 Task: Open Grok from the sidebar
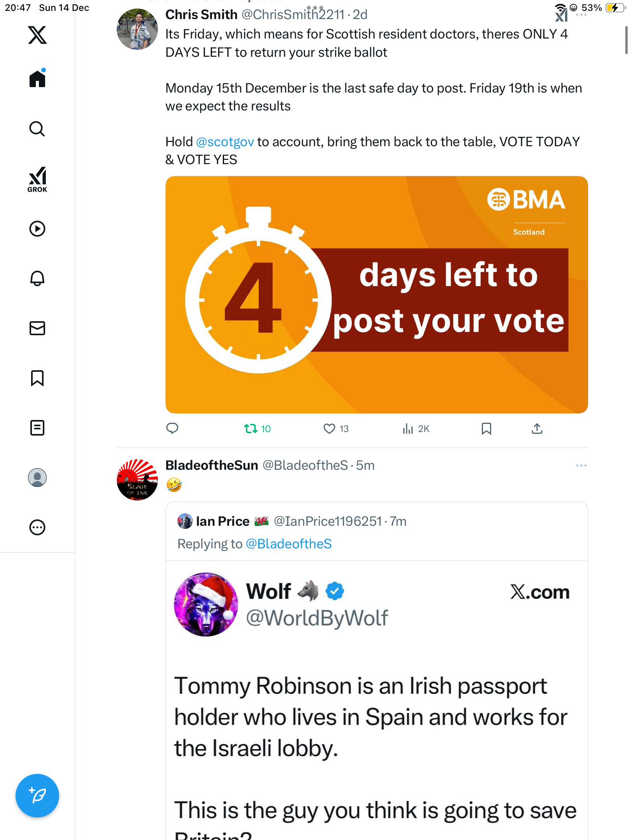37,179
